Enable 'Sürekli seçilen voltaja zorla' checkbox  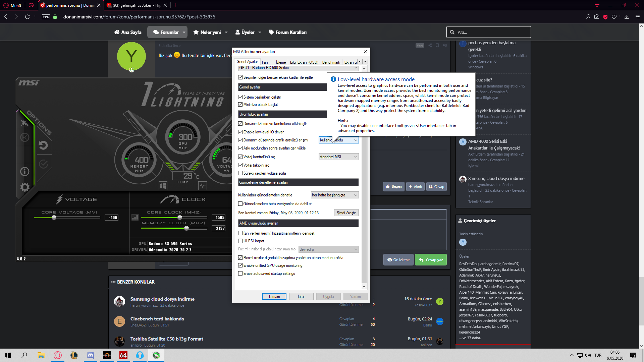(x=240, y=173)
